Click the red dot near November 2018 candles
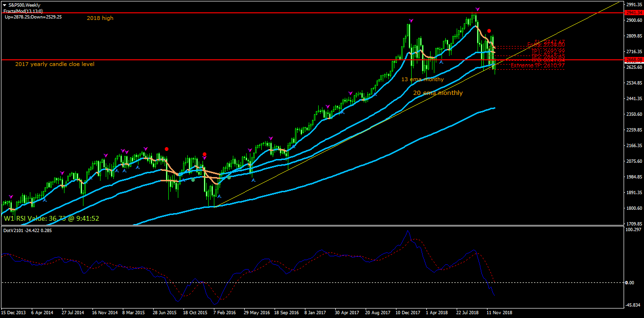This screenshot has width=644, height=318. (x=489, y=30)
